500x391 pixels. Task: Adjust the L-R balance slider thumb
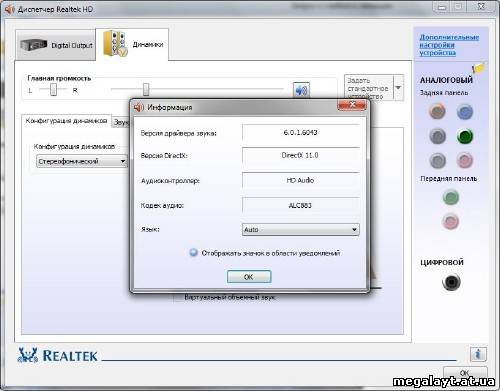[x=53, y=89]
